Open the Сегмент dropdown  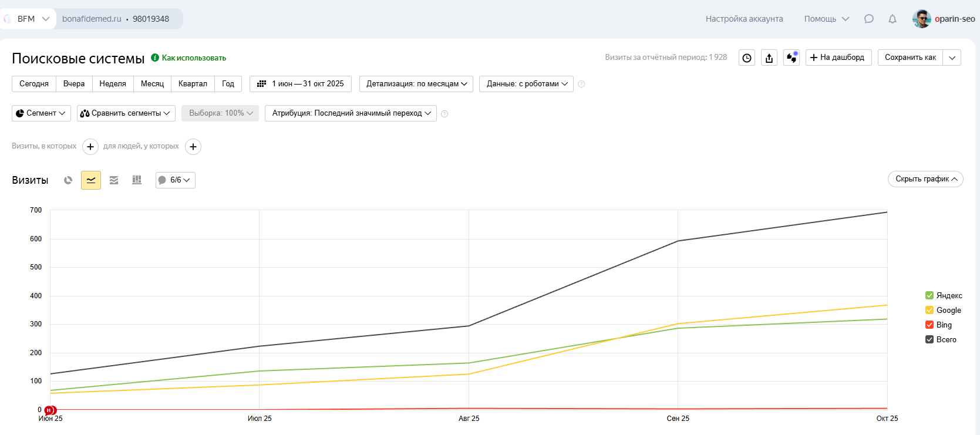pyautogui.click(x=41, y=113)
